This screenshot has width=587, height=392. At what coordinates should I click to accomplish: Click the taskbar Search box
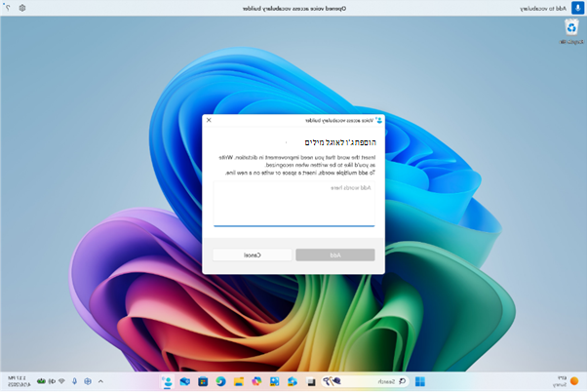point(366,381)
